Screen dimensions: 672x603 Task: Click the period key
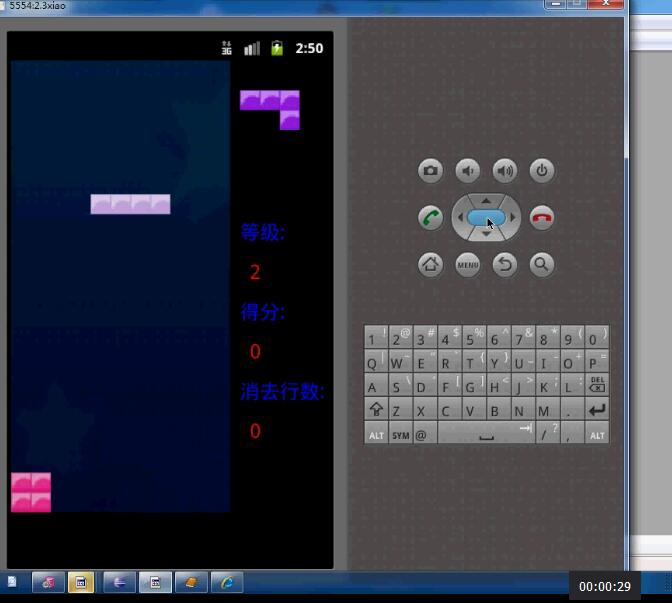pyautogui.click(x=573, y=409)
